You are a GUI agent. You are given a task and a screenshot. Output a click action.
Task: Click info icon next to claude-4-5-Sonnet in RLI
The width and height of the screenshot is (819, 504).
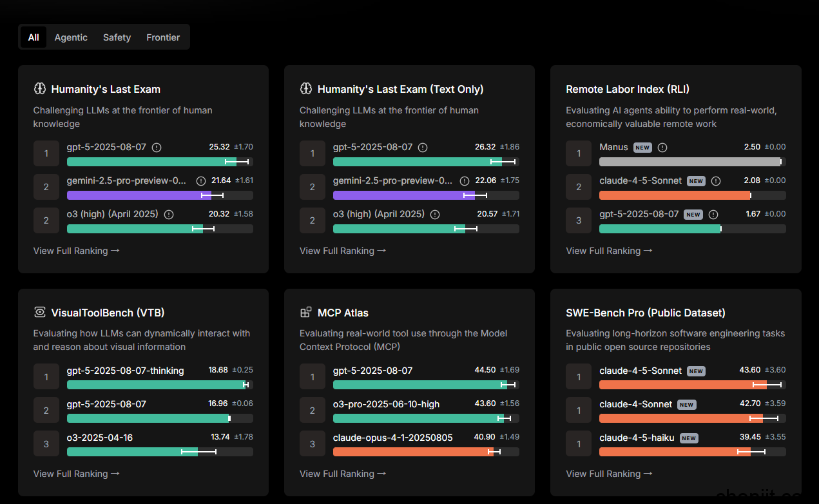pyautogui.click(x=715, y=181)
